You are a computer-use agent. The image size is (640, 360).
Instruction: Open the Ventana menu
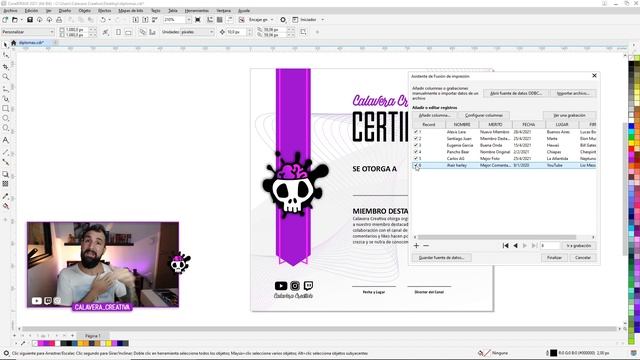[x=223, y=11]
